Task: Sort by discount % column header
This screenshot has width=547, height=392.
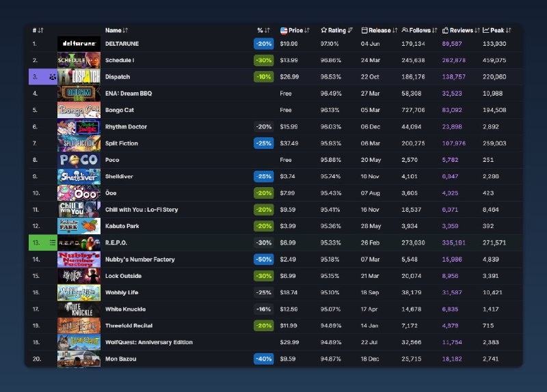Action: pos(263,30)
